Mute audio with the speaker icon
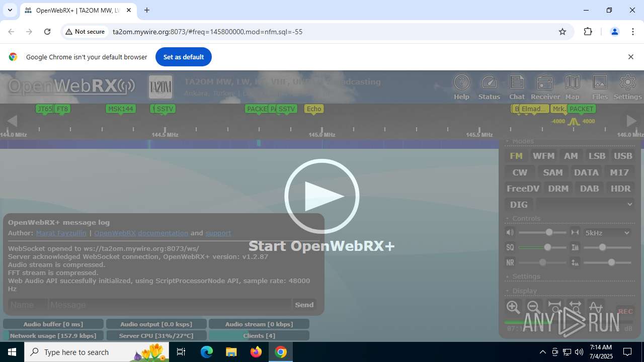Viewport: 644px width, 362px height. click(510, 232)
